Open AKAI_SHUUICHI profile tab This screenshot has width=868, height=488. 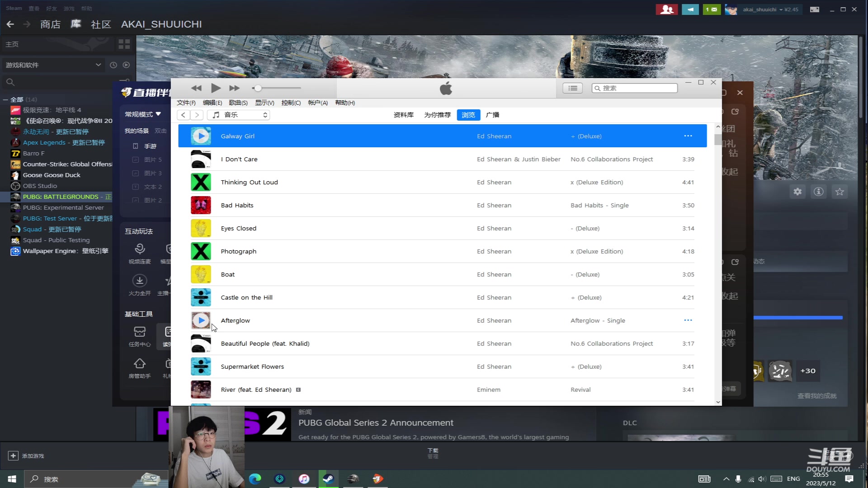click(161, 24)
